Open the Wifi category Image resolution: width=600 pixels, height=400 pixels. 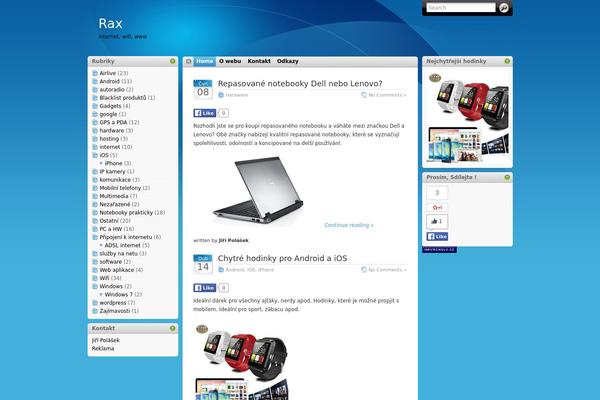click(104, 278)
